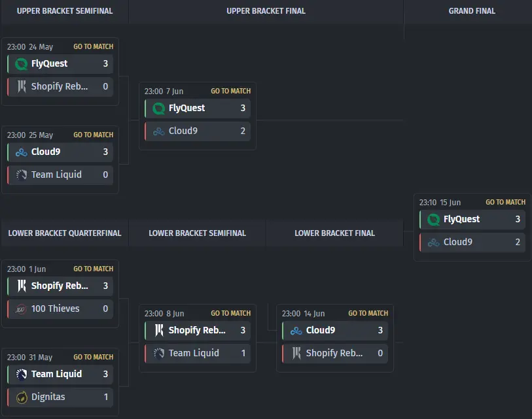The image size is (532, 419).
Task: Click Cloud9 row in 7 Jun match
Action: click(x=198, y=131)
